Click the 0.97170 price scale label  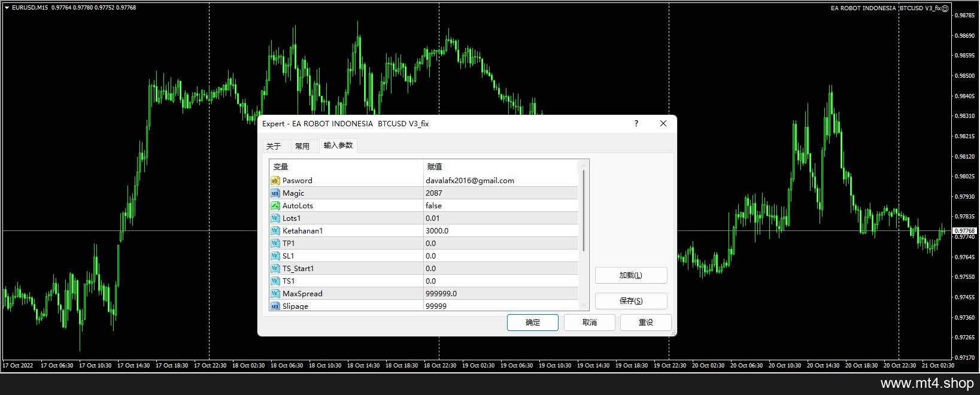tap(965, 358)
